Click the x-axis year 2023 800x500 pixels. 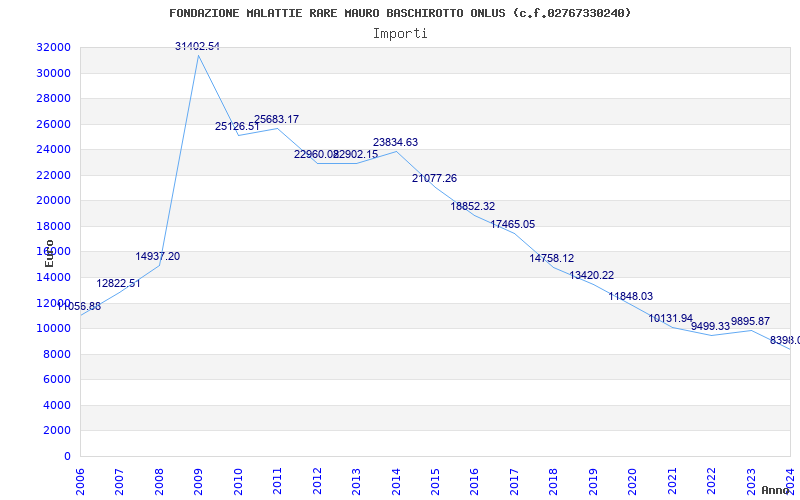point(751,482)
